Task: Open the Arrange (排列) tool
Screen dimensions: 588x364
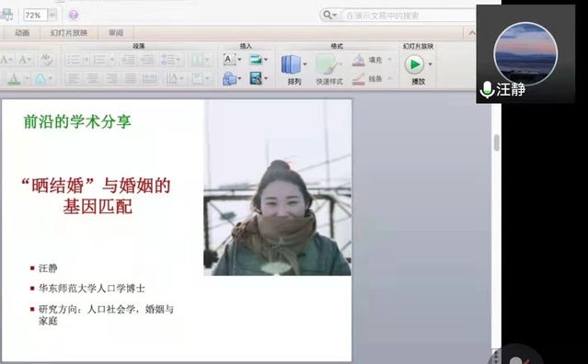Action: click(292, 64)
